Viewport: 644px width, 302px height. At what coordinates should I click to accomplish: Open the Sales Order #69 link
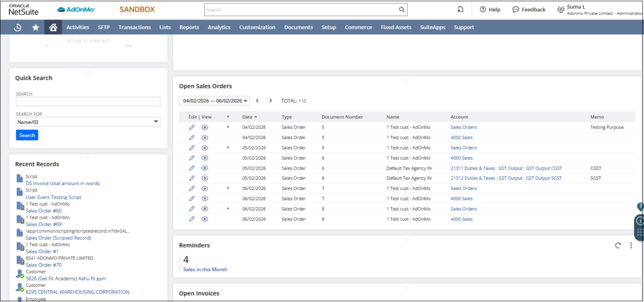point(43,224)
